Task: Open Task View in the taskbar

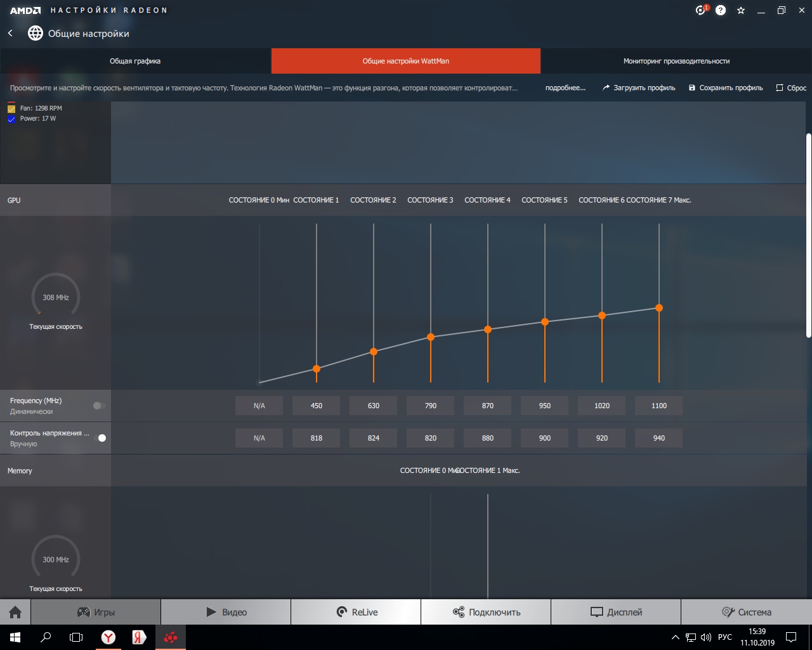Action: tap(76, 637)
